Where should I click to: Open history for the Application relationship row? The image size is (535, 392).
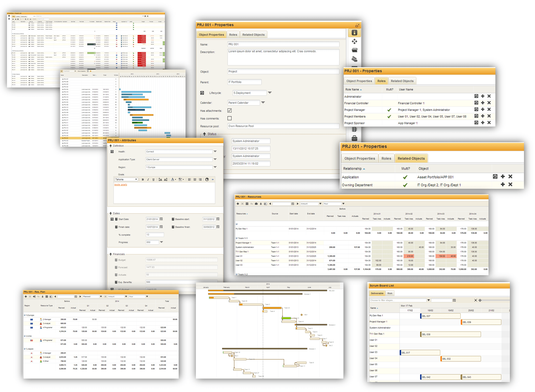point(495,176)
